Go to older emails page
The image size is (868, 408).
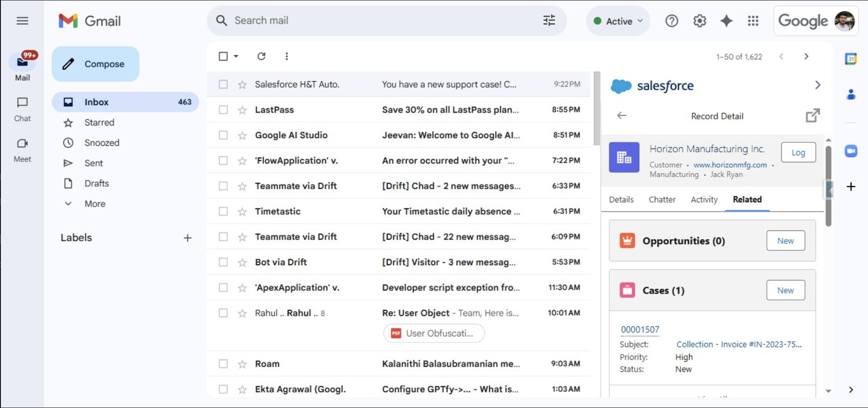tap(806, 56)
